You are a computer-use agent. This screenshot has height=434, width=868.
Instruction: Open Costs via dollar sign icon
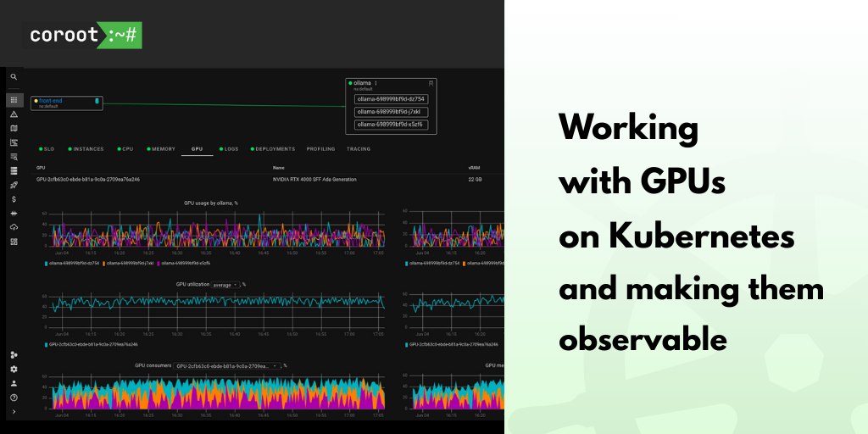pos(14,199)
